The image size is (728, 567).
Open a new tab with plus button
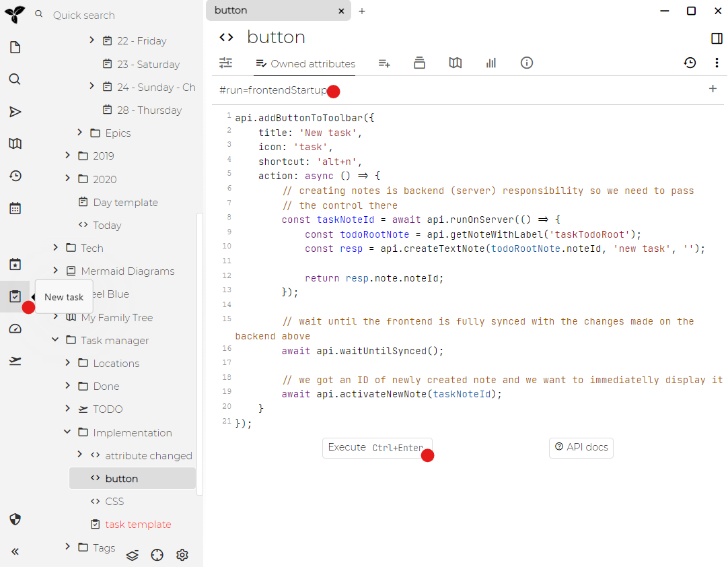pyautogui.click(x=362, y=11)
